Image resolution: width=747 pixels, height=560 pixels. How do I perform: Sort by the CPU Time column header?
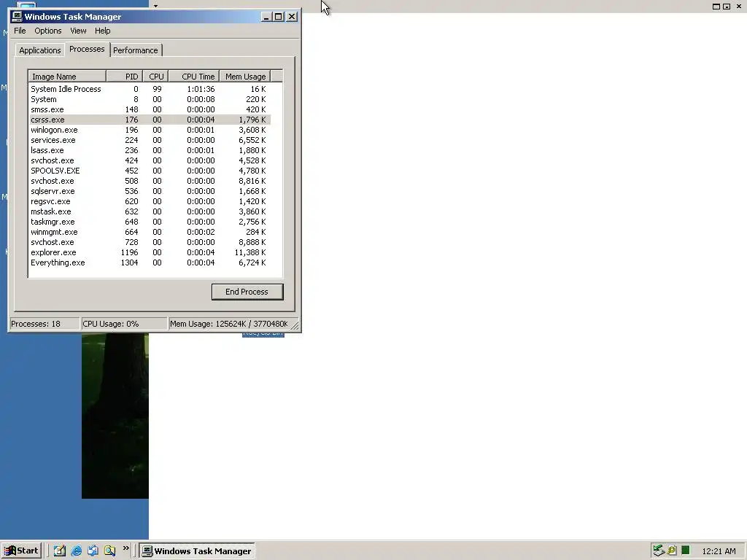(194, 76)
